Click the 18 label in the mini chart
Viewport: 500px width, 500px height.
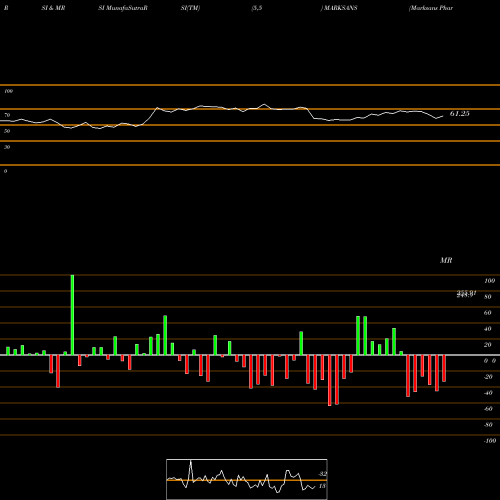point(322,486)
